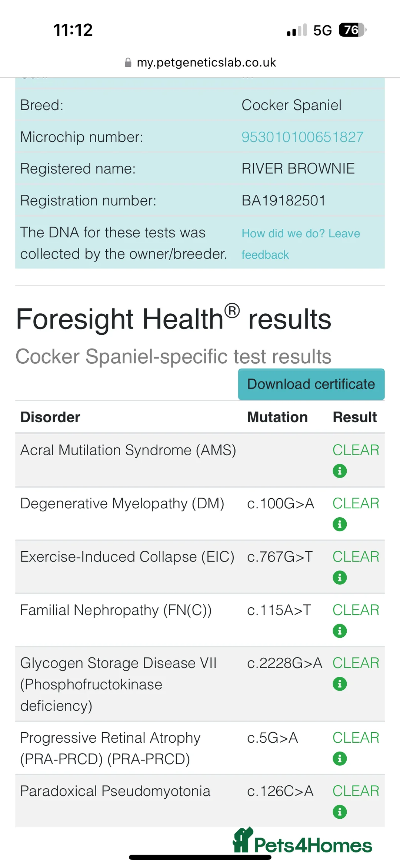The height and width of the screenshot is (868, 400).
Task: Click info icon for Acral Mutilation Syndrome
Action: (x=340, y=471)
